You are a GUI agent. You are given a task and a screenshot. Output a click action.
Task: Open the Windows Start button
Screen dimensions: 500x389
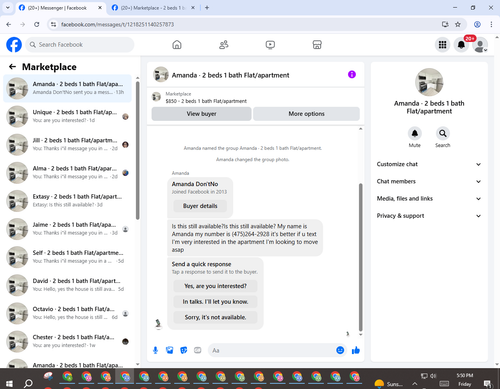pos(9,383)
